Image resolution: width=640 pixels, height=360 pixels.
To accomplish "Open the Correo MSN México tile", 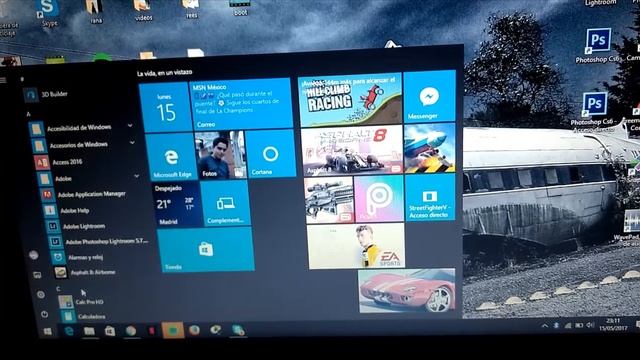I will click(x=241, y=104).
